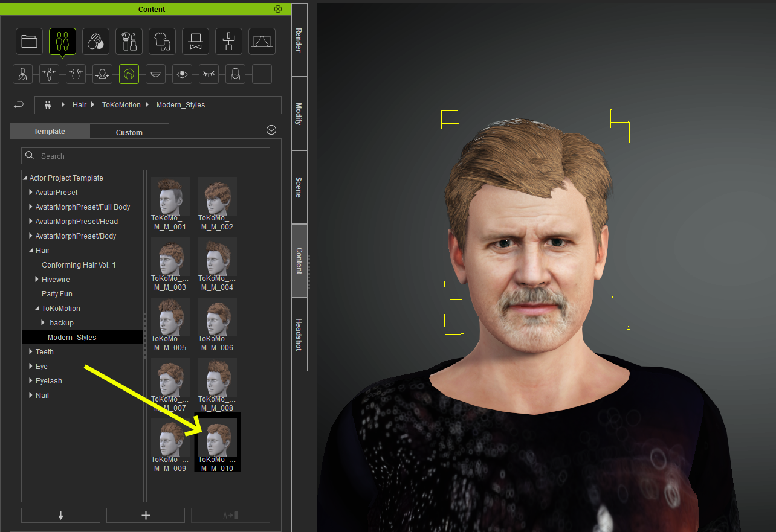Open the Project folder category icon
Screen dimensions: 776x532
click(x=29, y=41)
